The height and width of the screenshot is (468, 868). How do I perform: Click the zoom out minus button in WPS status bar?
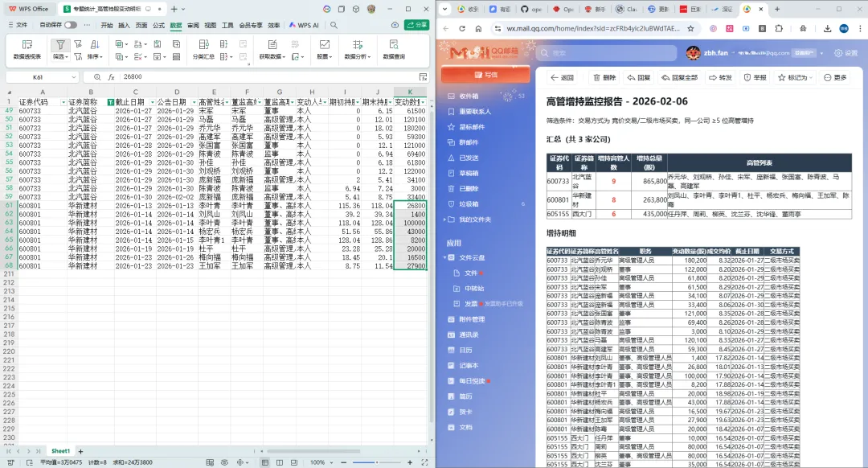pos(344,462)
